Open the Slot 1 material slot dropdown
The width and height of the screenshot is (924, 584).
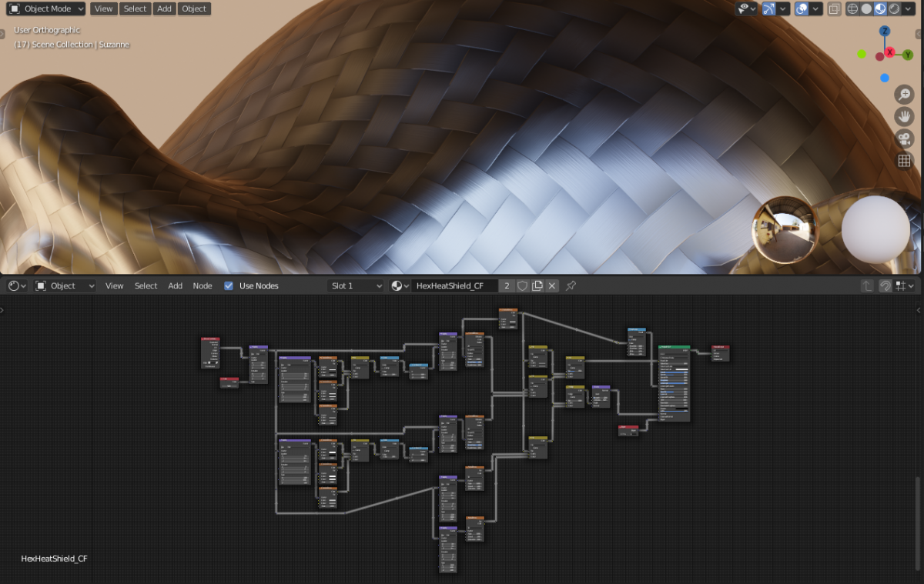tap(355, 285)
